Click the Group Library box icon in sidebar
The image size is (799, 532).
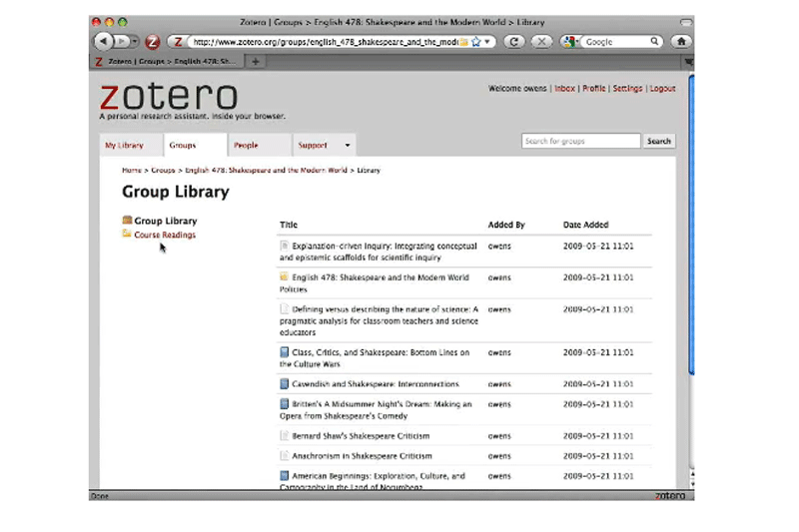[x=127, y=220]
